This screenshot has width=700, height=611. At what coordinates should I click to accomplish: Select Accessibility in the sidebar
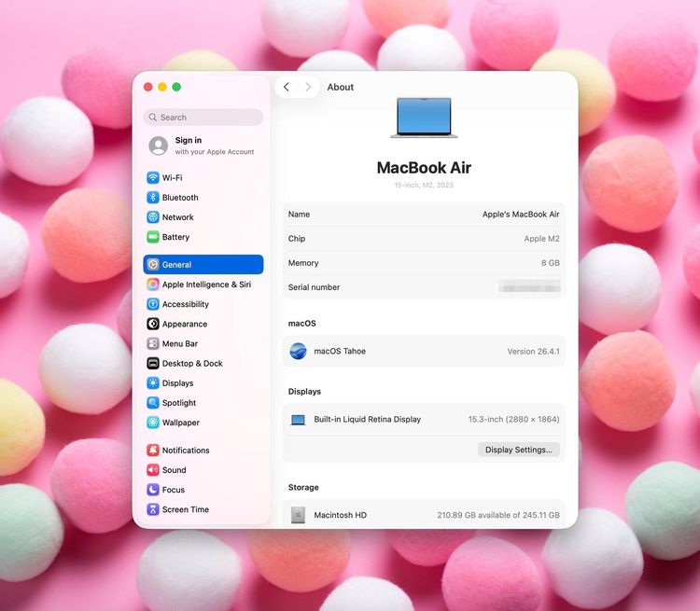203,304
